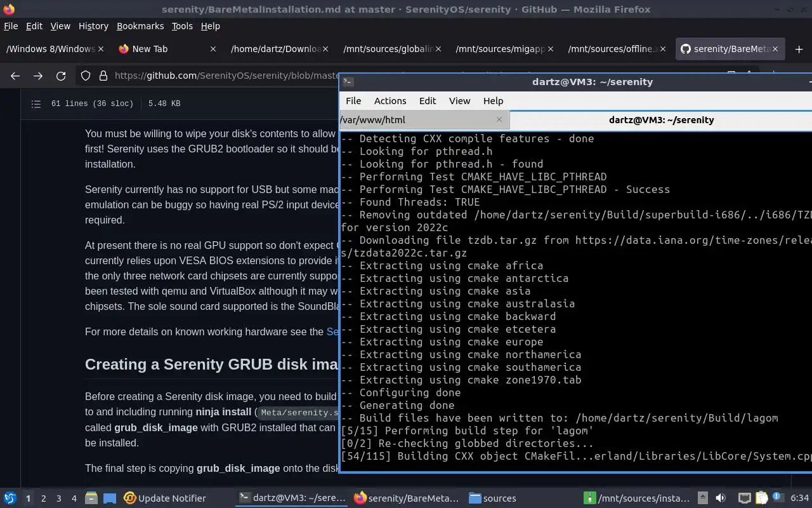This screenshot has width=812, height=508.
Task: Open a new Firefox tab with plus button
Action: (799, 49)
